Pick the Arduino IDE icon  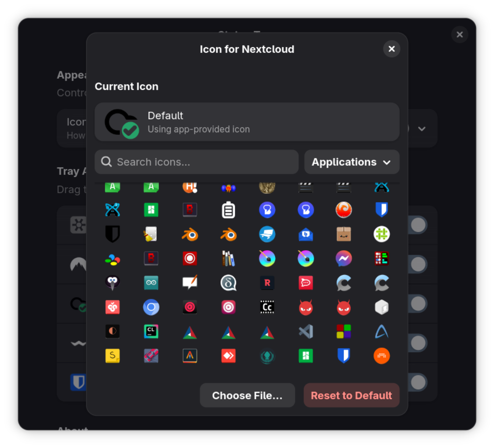151,283
